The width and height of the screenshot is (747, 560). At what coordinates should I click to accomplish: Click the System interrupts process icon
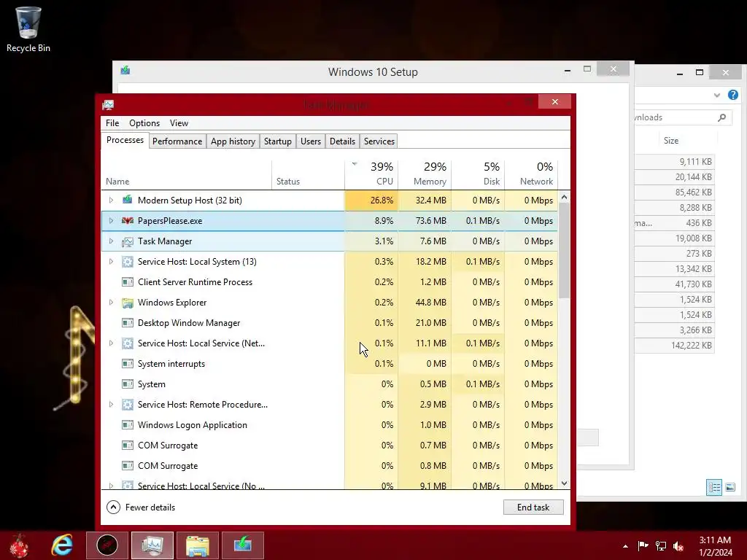pyautogui.click(x=127, y=364)
